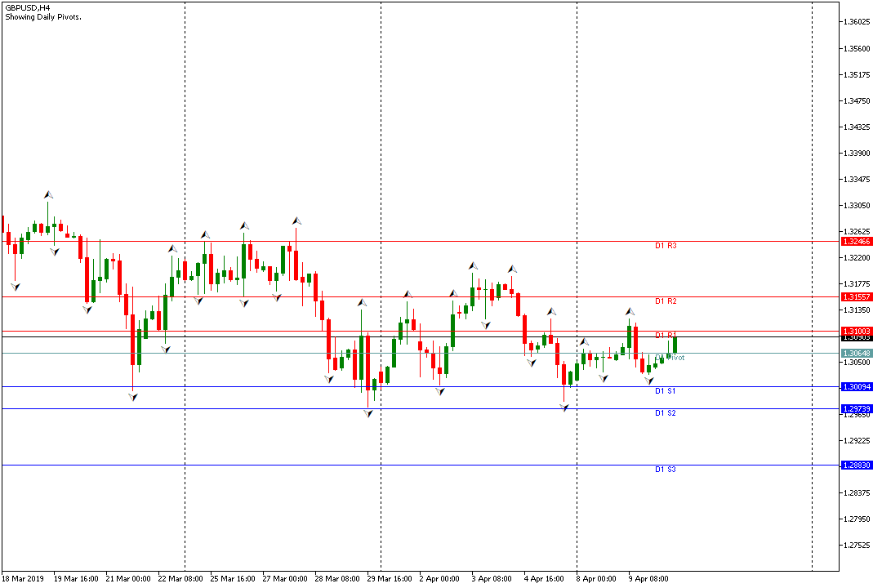Click the down fractal arrow below the 29 Mar low
The width and height of the screenshot is (882, 588).
368,414
